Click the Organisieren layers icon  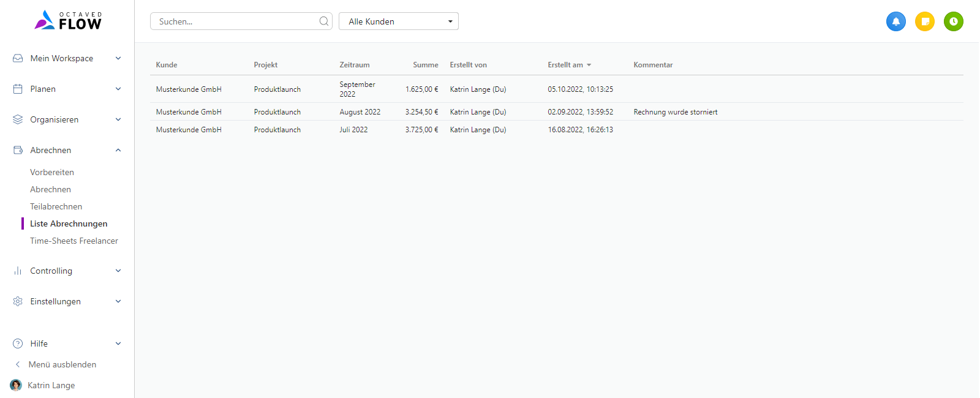[x=18, y=119]
